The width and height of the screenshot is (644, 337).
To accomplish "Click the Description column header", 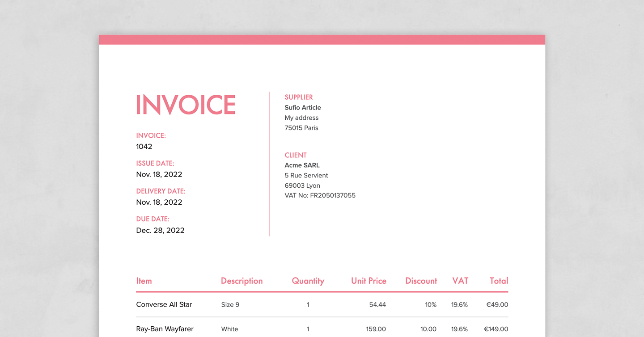I will tap(241, 281).
